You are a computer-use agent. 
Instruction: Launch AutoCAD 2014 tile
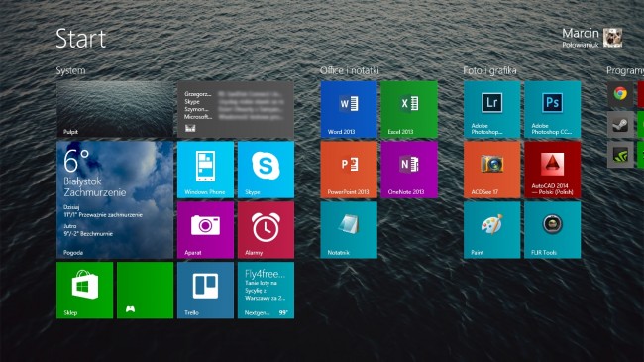point(553,170)
